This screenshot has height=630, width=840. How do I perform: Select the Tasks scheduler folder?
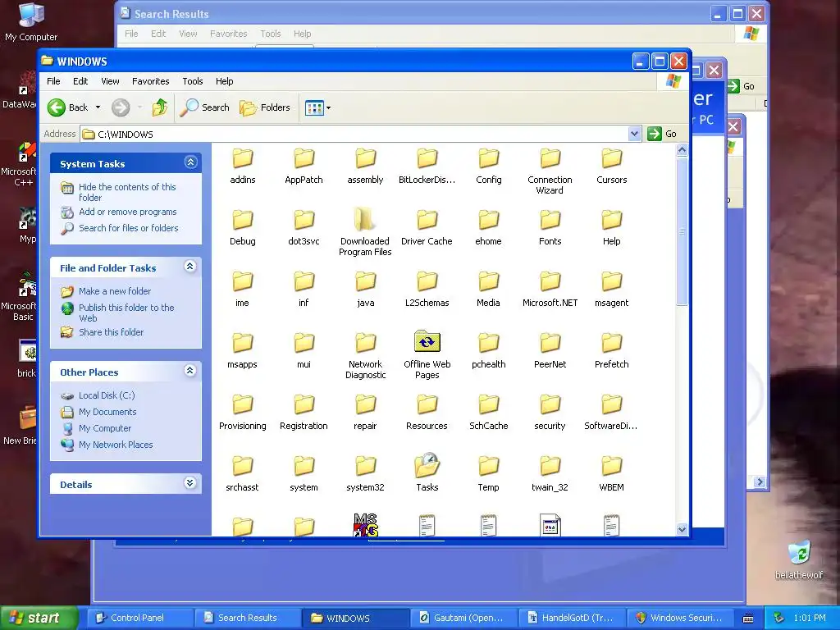click(427, 472)
